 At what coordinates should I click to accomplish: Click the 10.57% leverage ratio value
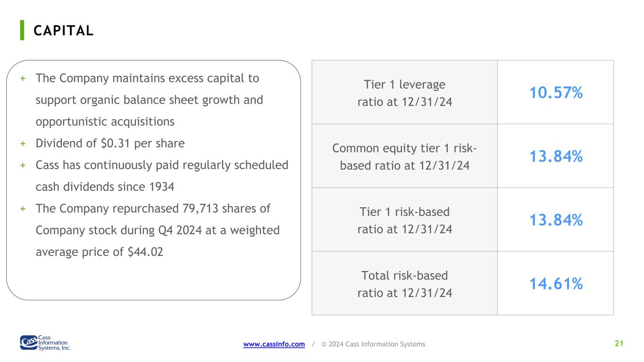coord(556,93)
